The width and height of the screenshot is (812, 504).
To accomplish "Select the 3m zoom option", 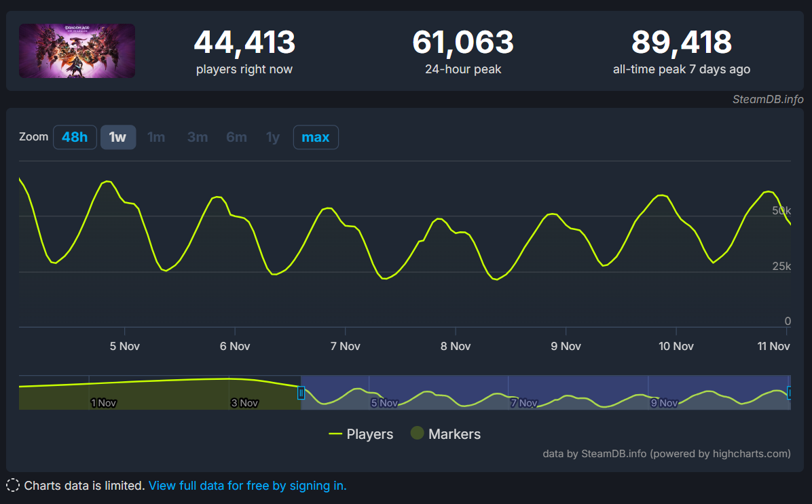I will [198, 137].
